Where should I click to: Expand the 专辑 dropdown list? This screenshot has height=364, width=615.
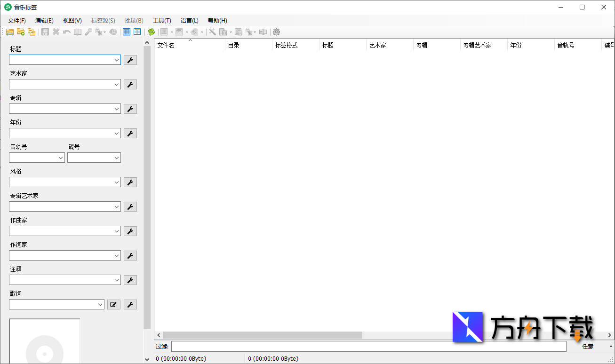(117, 109)
